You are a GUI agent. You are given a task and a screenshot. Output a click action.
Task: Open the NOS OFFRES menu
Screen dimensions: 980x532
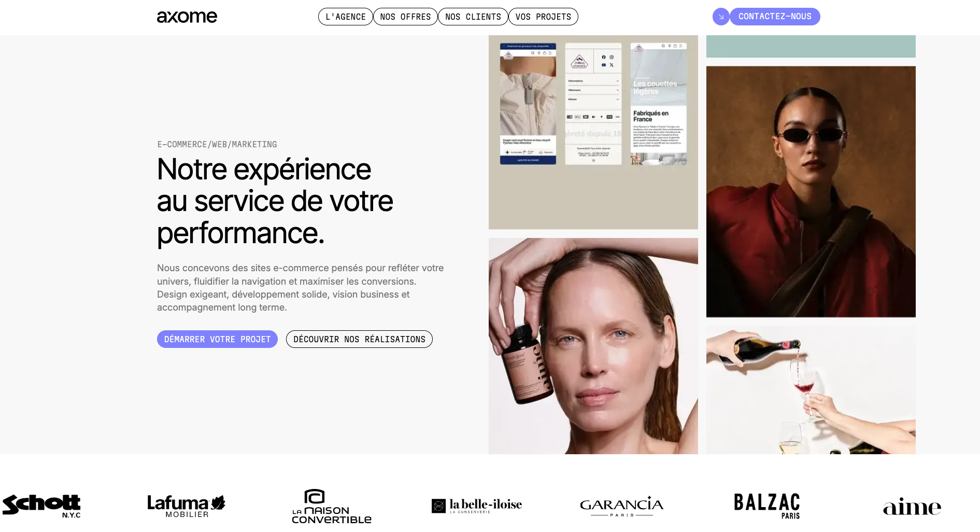pos(405,17)
